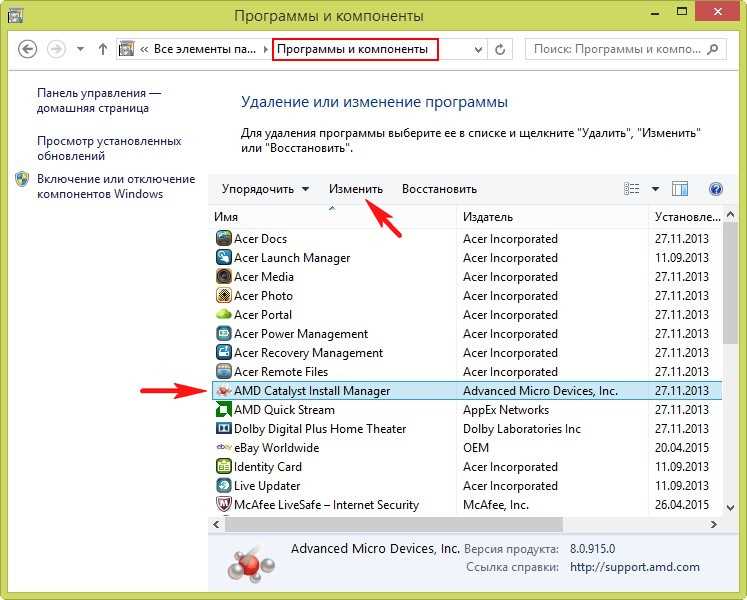Sort by the 'Имя' column header
The width and height of the screenshot is (747, 600).
(x=332, y=217)
